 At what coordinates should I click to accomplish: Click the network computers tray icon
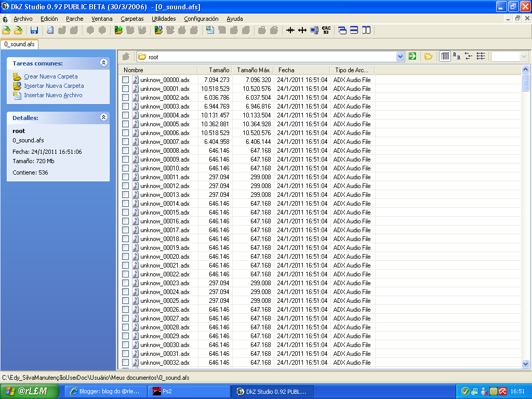(x=475, y=391)
